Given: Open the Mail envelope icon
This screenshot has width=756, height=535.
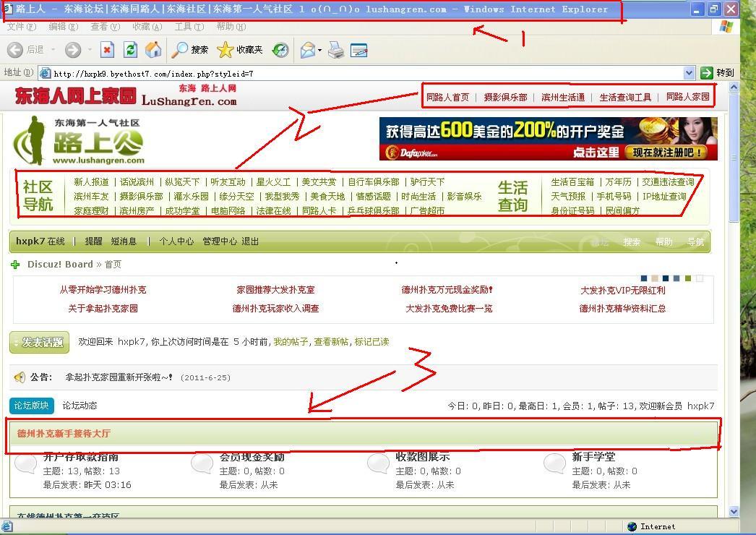Looking at the screenshot, I should 308,50.
